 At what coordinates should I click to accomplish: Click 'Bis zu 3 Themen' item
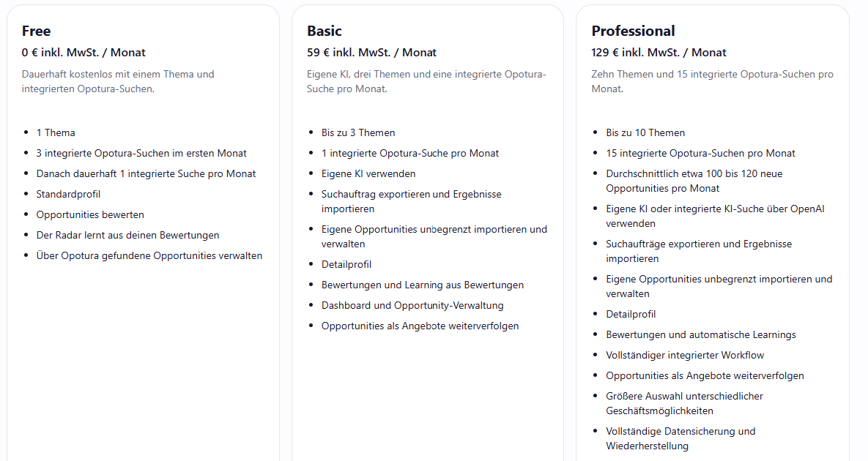point(358,132)
